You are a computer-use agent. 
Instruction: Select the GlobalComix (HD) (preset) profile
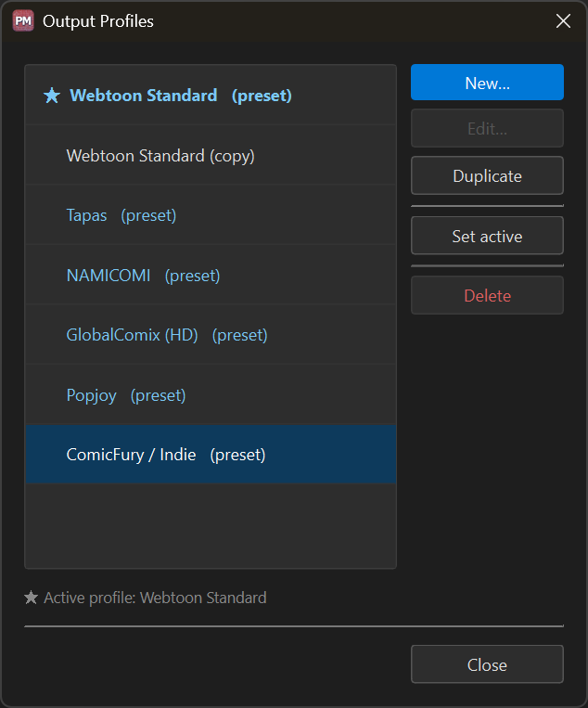[211, 335]
